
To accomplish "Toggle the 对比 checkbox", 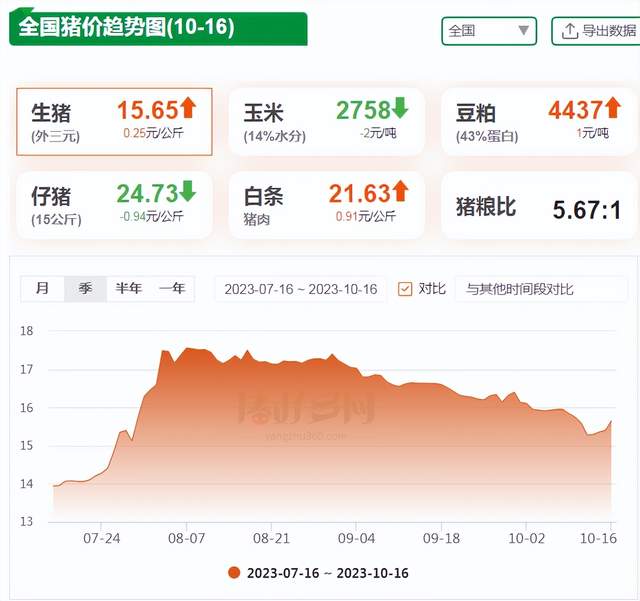I will click(x=404, y=289).
